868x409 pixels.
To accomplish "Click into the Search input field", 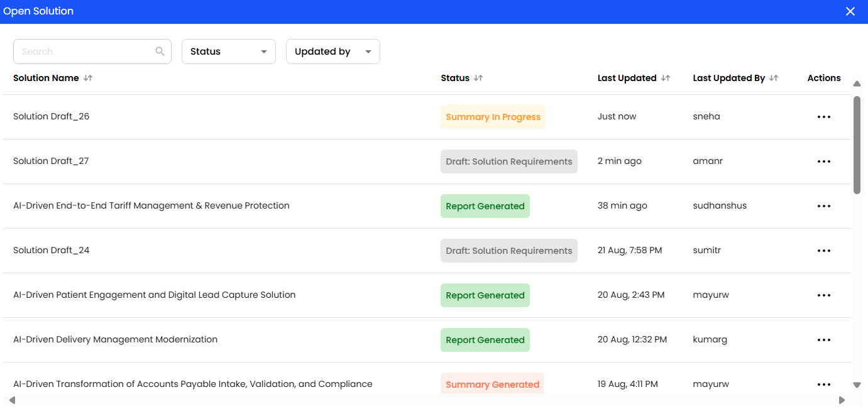I will click(85, 52).
